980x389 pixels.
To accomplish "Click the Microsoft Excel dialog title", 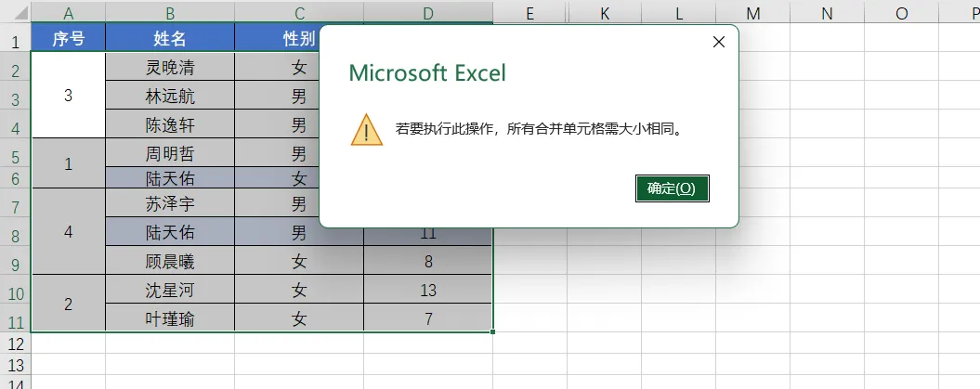I will coord(427,73).
